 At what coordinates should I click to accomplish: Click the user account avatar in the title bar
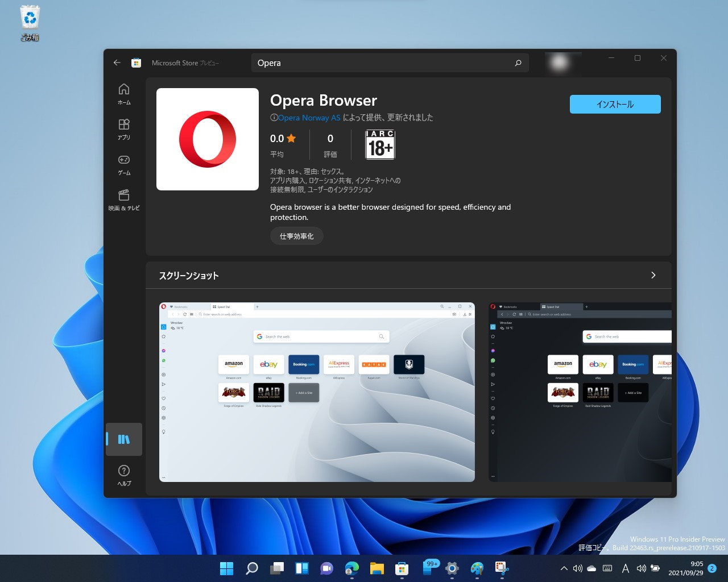click(560, 63)
